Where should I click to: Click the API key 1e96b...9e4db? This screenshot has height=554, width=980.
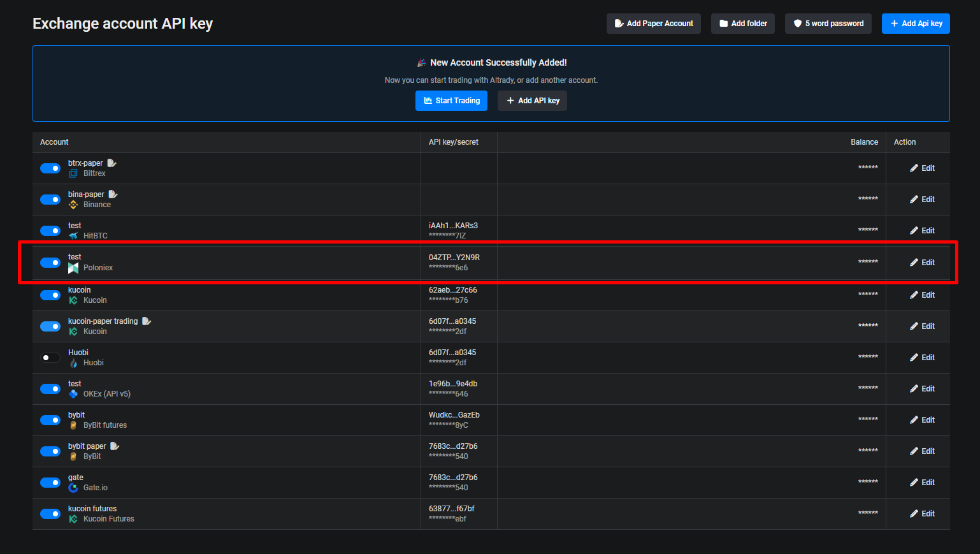coord(453,384)
